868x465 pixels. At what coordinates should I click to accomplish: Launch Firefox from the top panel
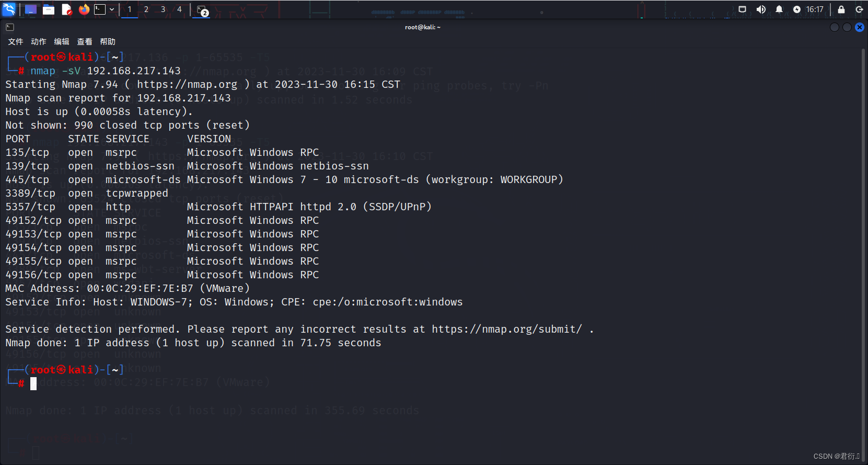tap(84, 9)
